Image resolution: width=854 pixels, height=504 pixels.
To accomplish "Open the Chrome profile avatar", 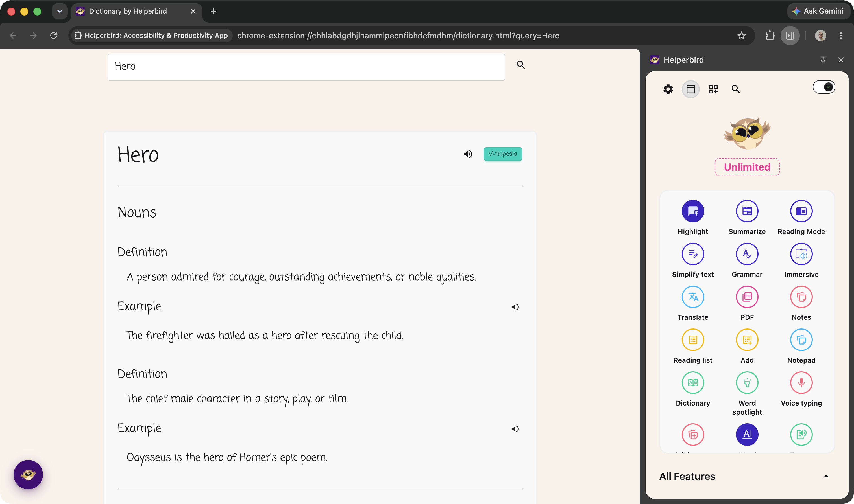I will click(820, 35).
